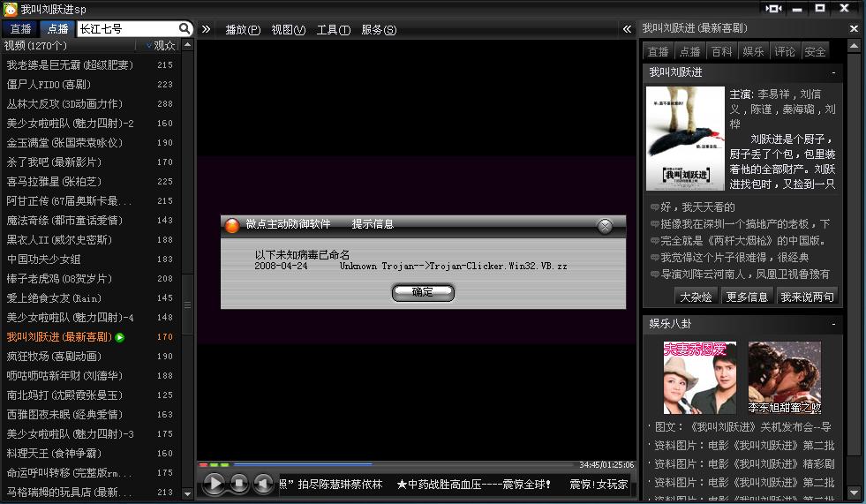Click the app logo icon in title bar
This screenshot has width=866, height=504.
10,9
